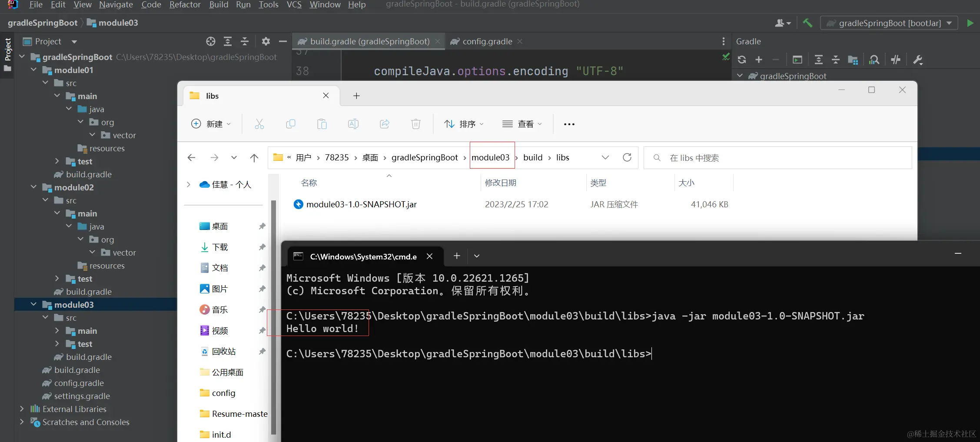Screen dimensions: 980x442
Task: Collapse all nodes in Gradle panel
Action: (x=836, y=60)
